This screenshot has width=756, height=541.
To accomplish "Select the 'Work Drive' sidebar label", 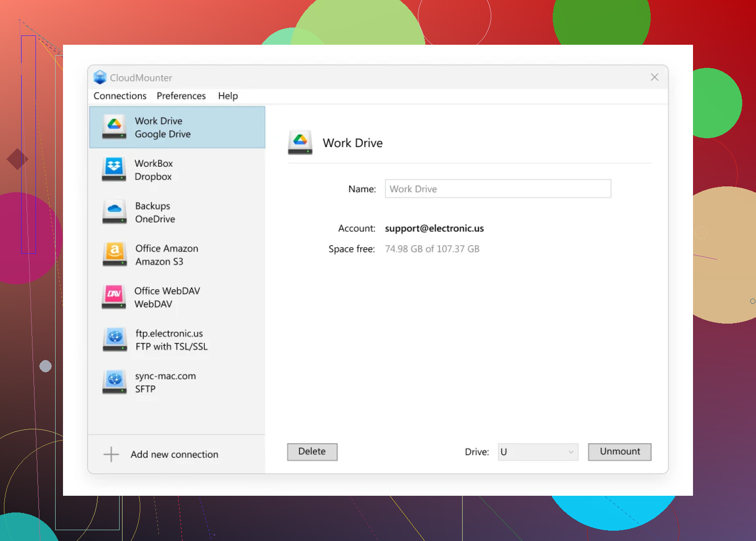I will coord(158,121).
